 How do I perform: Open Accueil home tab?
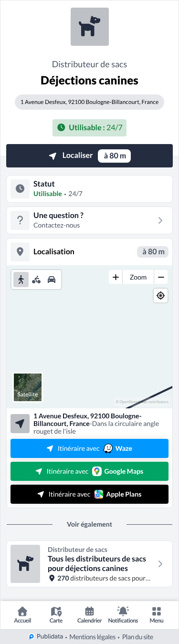22,615
